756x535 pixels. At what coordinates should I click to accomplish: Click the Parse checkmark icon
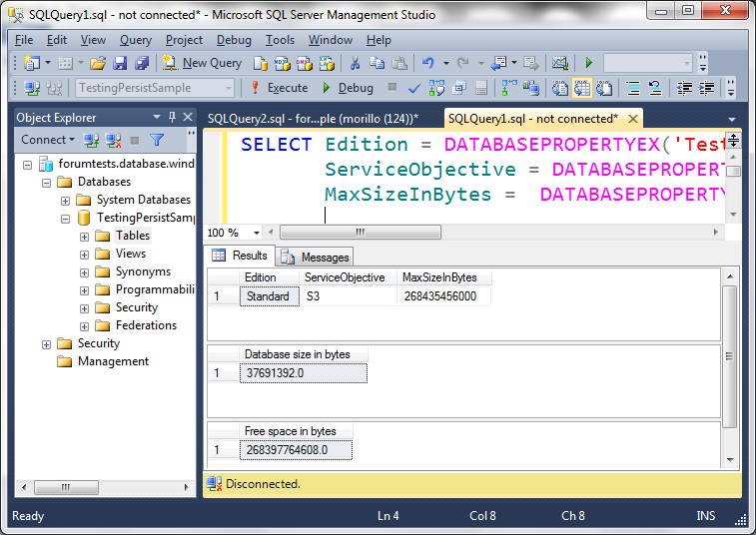coord(414,88)
